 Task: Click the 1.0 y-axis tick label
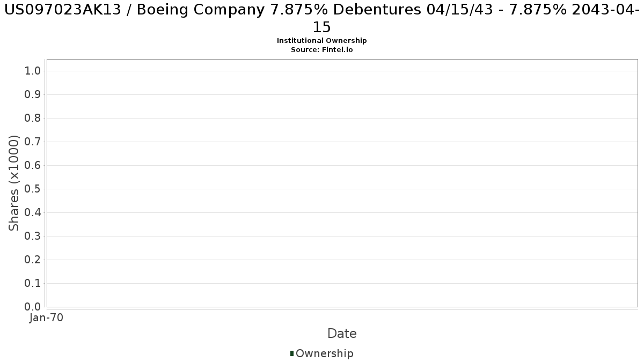33,71
